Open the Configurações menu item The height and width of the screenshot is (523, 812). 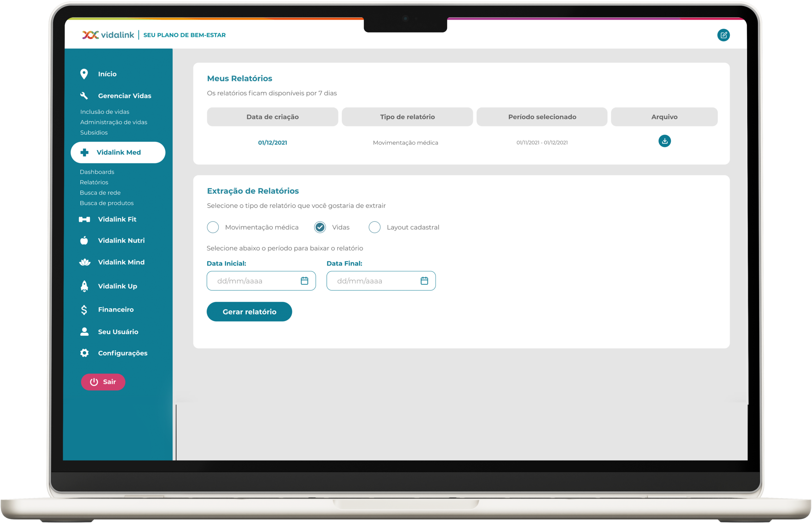[x=122, y=353]
